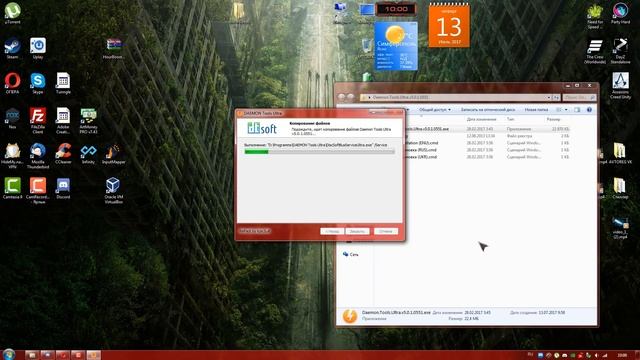This screenshot has height=360, width=640.
Task: Open the Explorer view options dropdown arrow
Action: pos(566,109)
